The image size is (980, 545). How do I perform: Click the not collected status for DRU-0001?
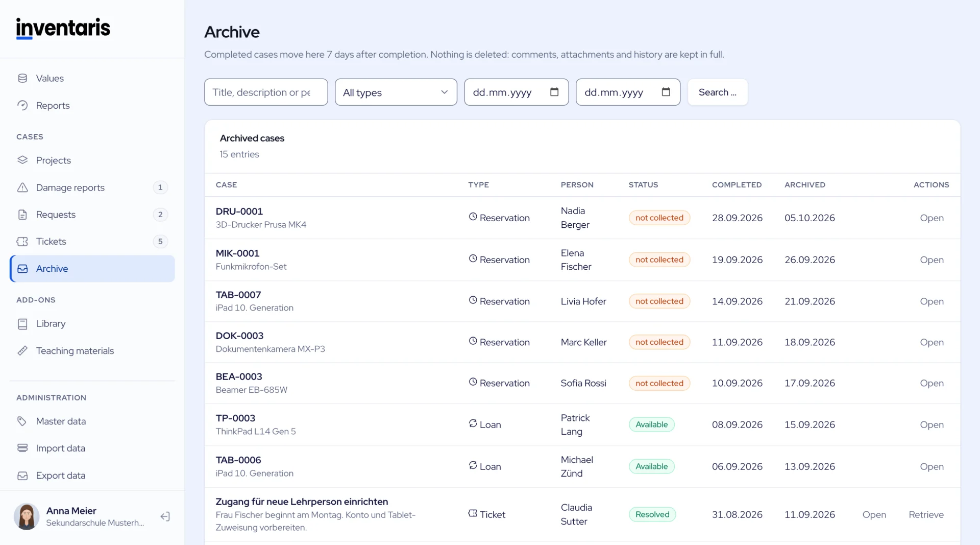point(659,218)
